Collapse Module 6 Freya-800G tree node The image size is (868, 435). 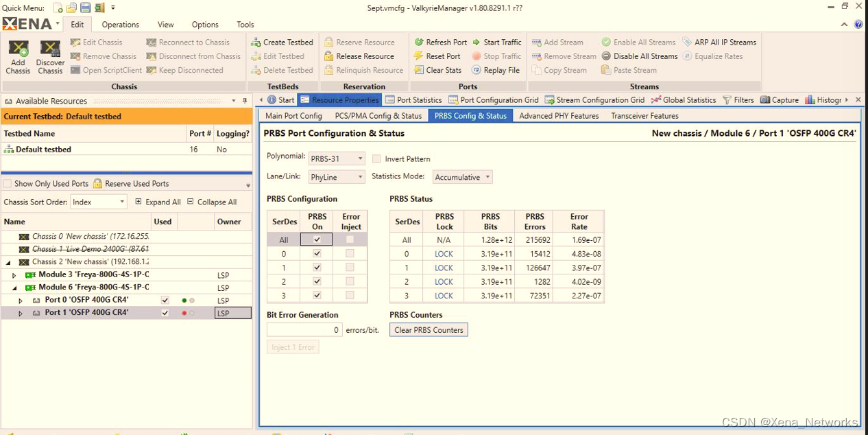pos(14,287)
